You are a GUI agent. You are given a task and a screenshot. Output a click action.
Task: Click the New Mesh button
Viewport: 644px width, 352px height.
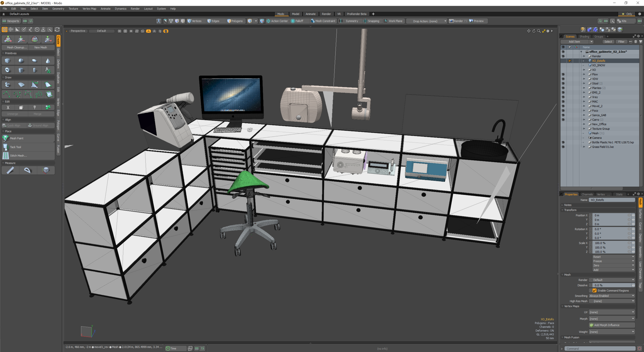[41, 47]
